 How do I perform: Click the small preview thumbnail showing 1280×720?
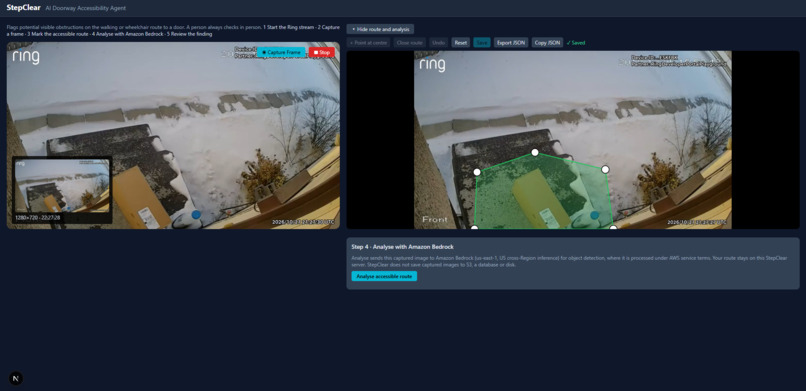pyautogui.click(x=62, y=190)
